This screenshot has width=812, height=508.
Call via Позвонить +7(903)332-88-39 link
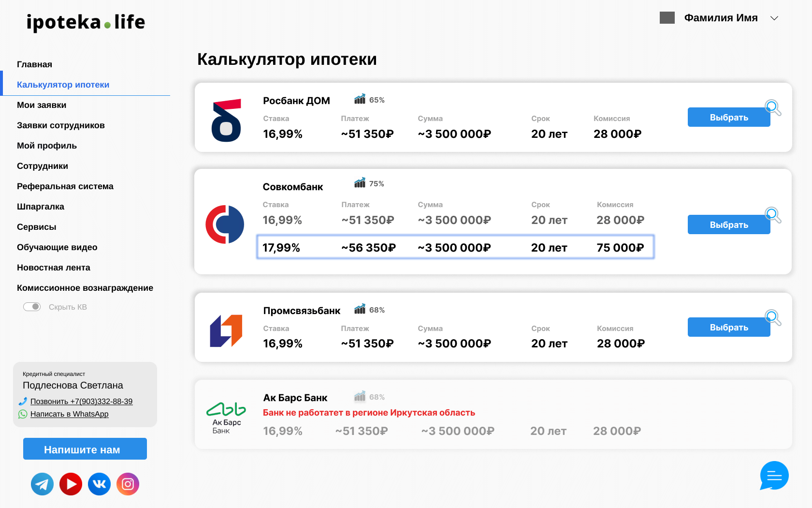[81, 401]
